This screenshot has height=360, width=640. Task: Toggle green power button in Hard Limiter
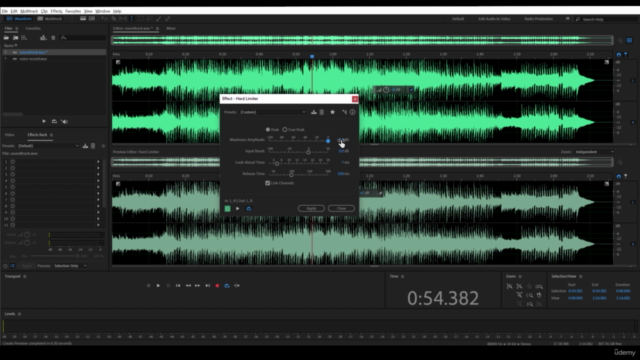click(227, 209)
